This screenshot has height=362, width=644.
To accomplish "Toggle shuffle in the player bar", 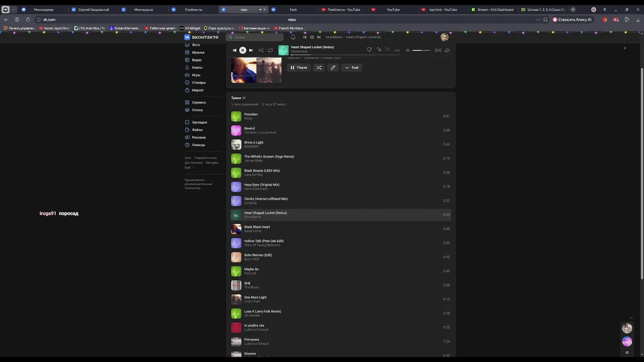I will tap(261, 50).
